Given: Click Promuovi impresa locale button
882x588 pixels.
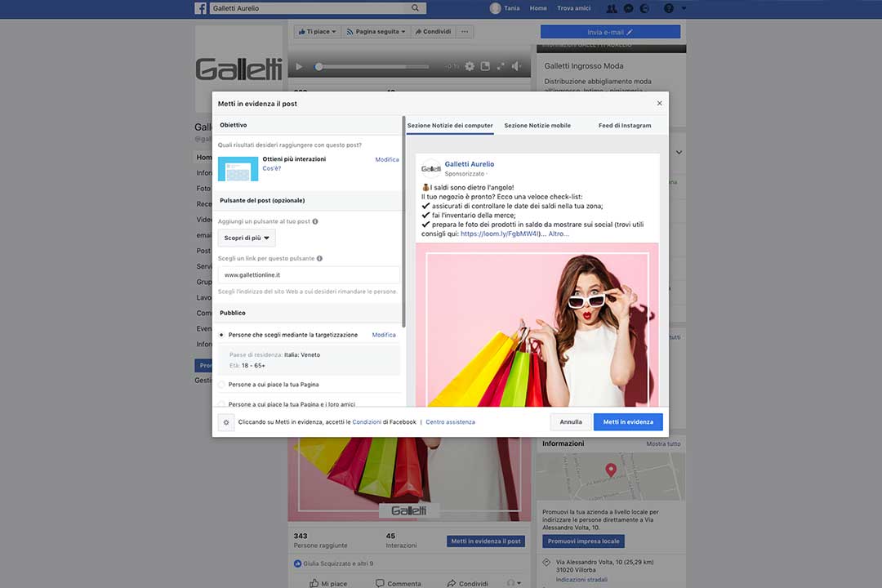Looking at the screenshot, I should click(x=583, y=541).
